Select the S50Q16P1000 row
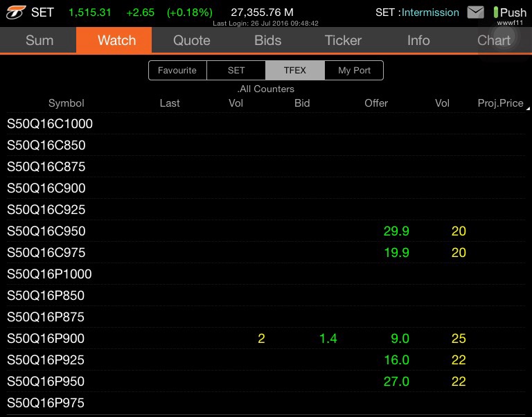 click(x=266, y=274)
